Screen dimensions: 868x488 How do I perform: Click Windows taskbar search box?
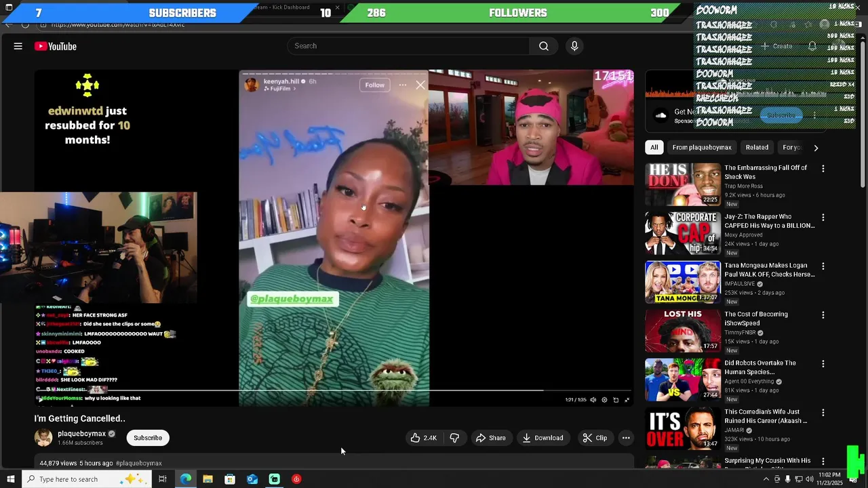tap(86, 479)
